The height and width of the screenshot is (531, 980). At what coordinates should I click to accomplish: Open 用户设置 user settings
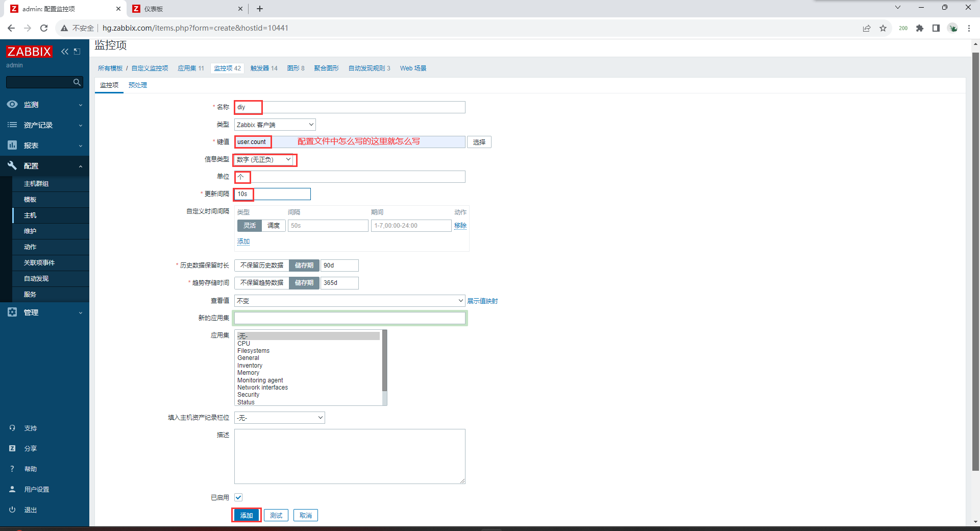click(37, 489)
